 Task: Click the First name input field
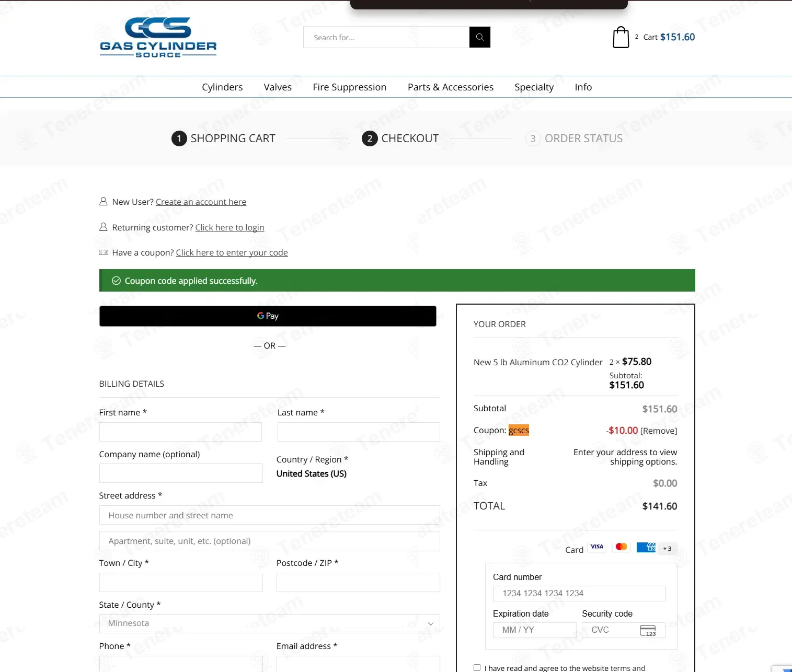(180, 432)
